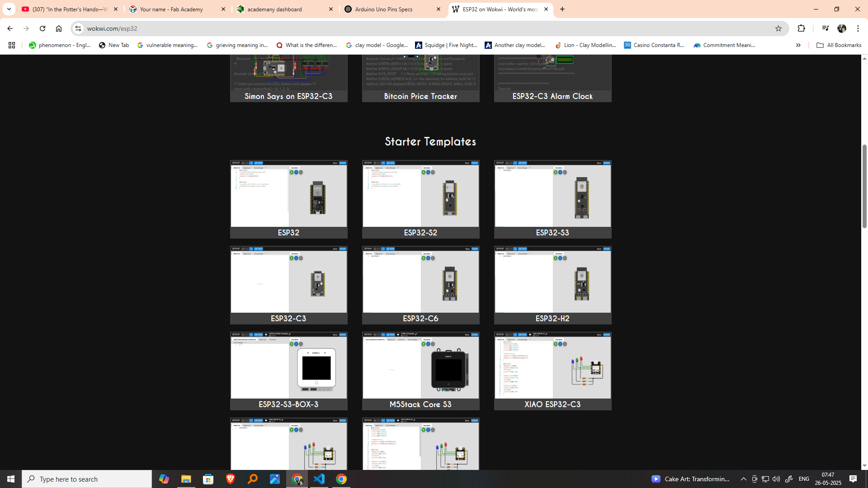Image resolution: width=868 pixels, height=488 pixels.
Task: Open the Casino Constanta bookmark
Action: (x=654, y=45)
